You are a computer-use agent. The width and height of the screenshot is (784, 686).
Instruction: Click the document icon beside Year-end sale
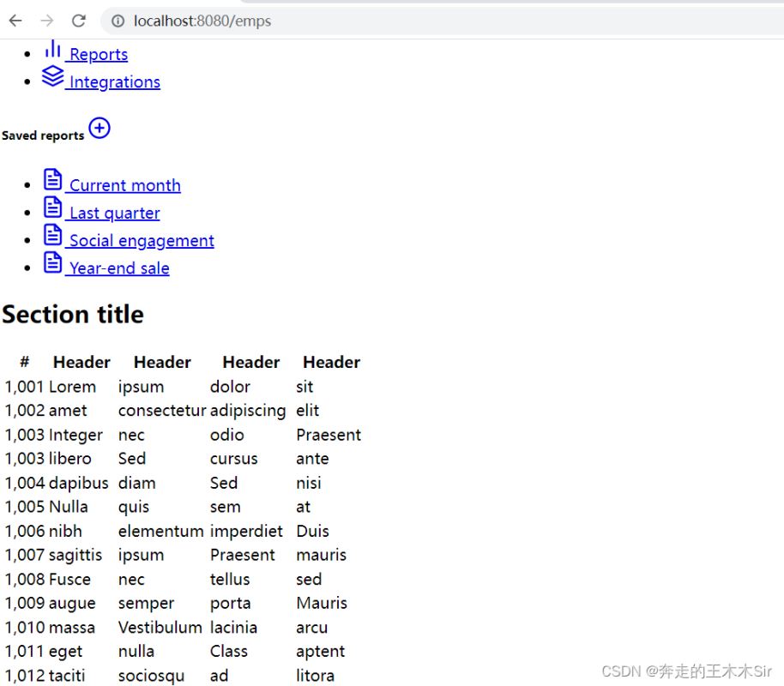click(x=53, y=262)
